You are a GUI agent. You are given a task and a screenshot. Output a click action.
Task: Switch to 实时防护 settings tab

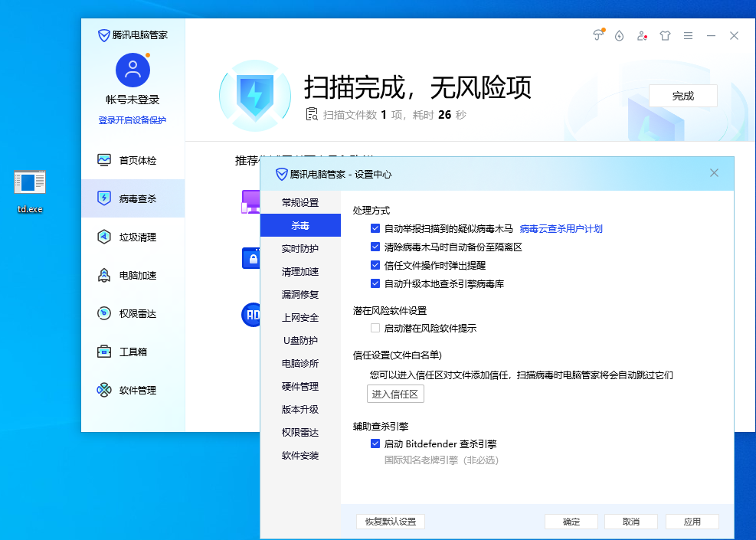[x=300, y=249]
